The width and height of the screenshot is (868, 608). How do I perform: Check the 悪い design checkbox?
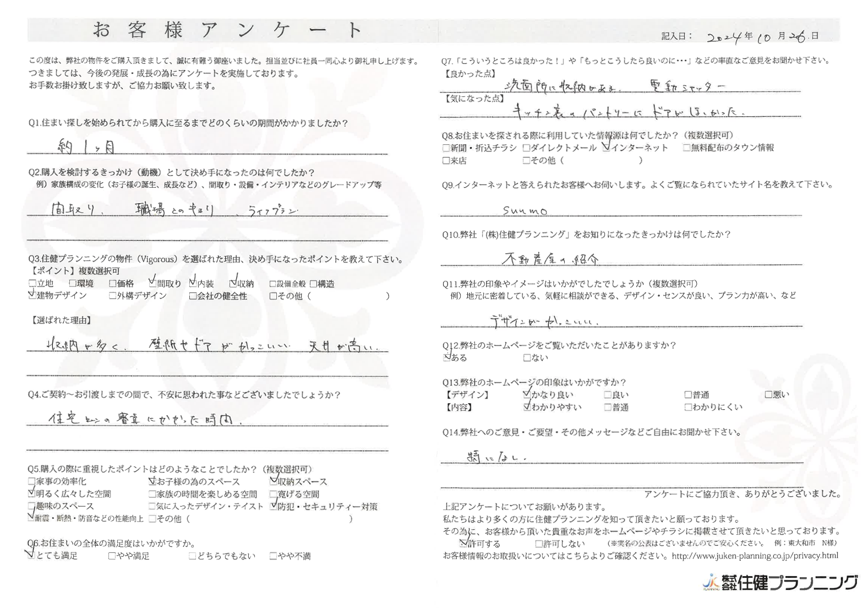click(768, 395)
